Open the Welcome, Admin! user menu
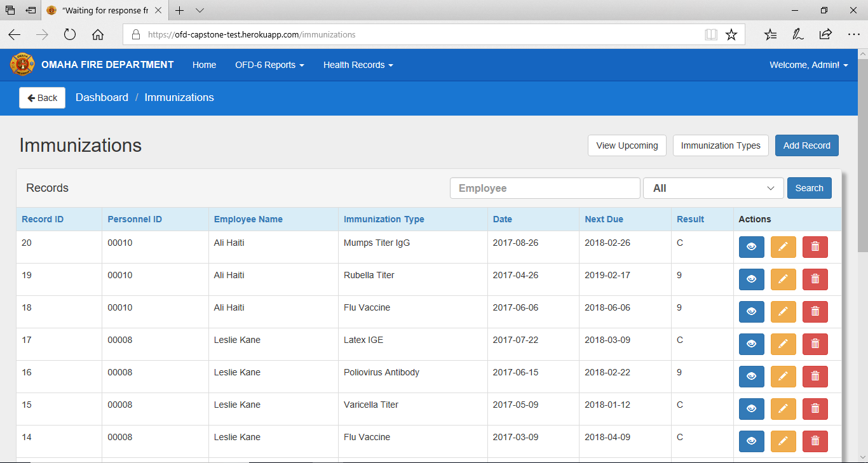 pos(809,65)
